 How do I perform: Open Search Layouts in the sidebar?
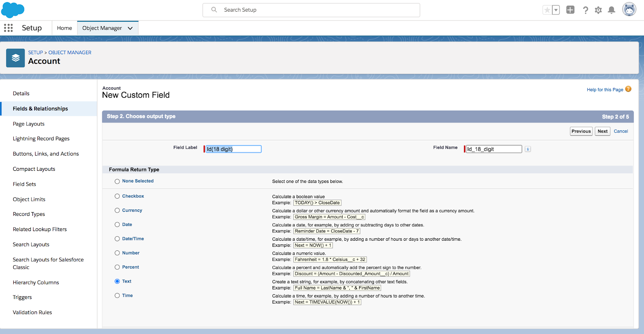31,244
